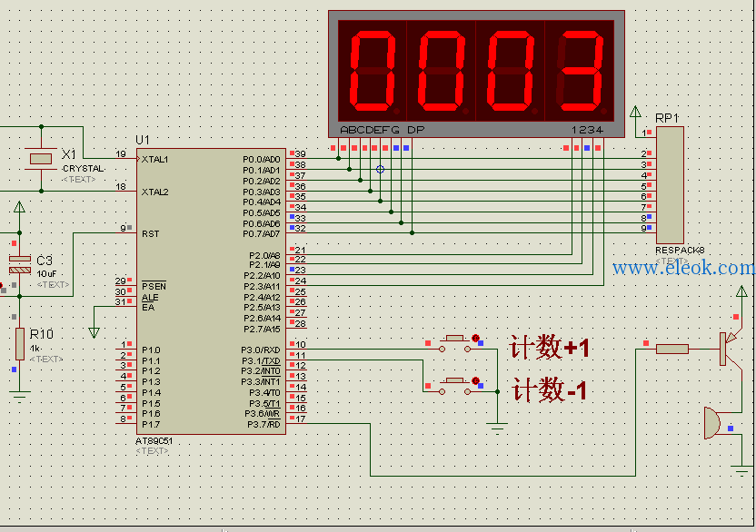Select the power terminal above capacitor C3

19,207
